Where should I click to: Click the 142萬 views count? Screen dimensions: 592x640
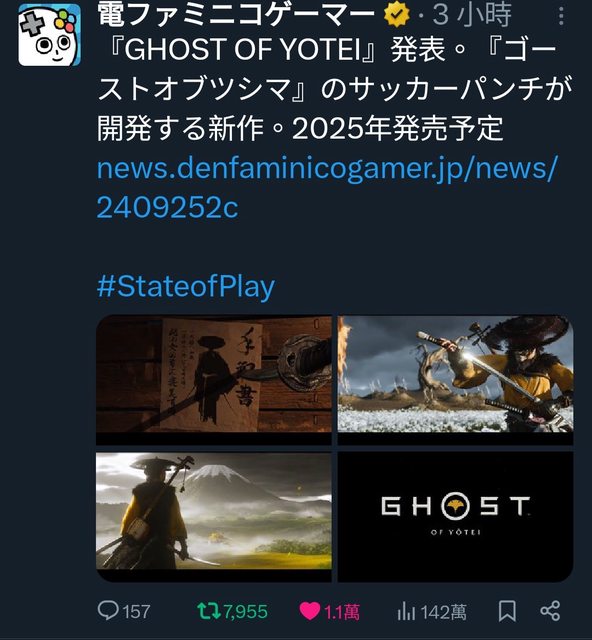pyautogui.click(x=443, y=612)
